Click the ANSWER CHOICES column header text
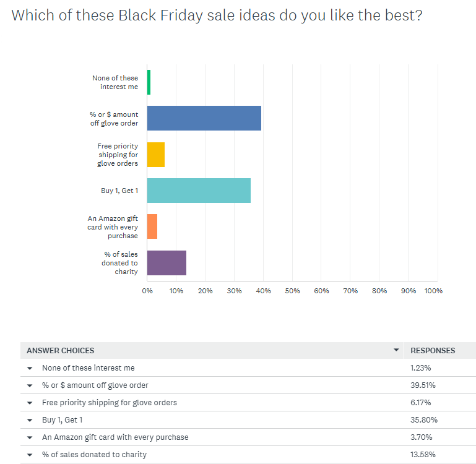476x464 pixels. (x=61, y=351)
